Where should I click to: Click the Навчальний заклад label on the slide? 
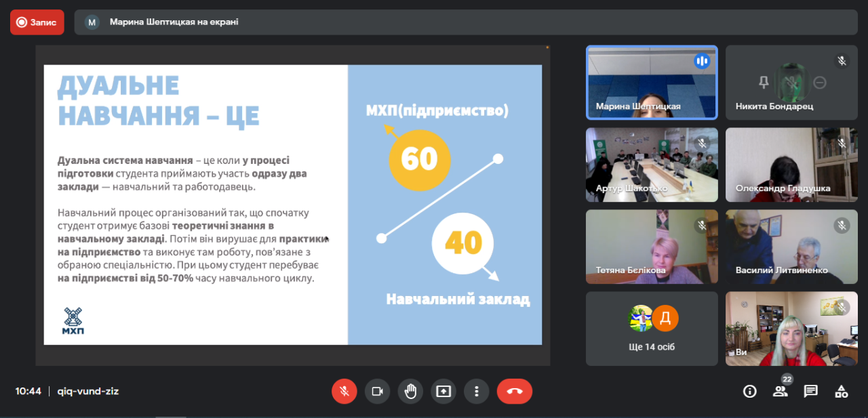(458, 299)
